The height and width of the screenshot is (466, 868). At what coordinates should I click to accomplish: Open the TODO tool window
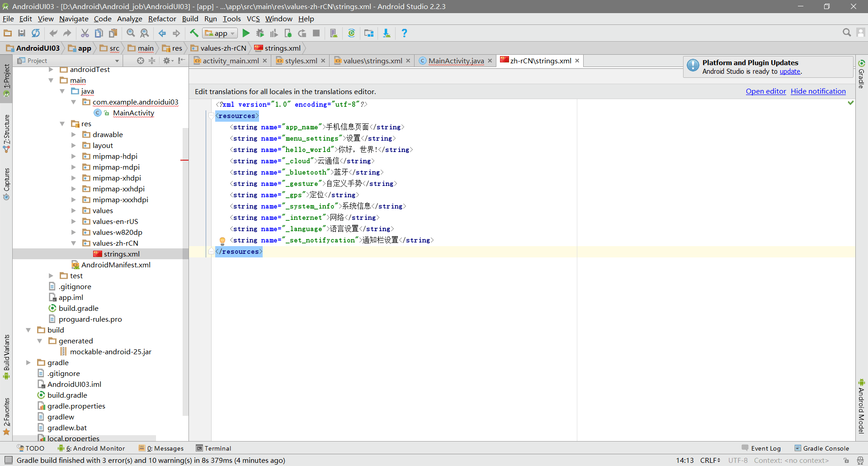pyautogui.click(x=31, y=448)
